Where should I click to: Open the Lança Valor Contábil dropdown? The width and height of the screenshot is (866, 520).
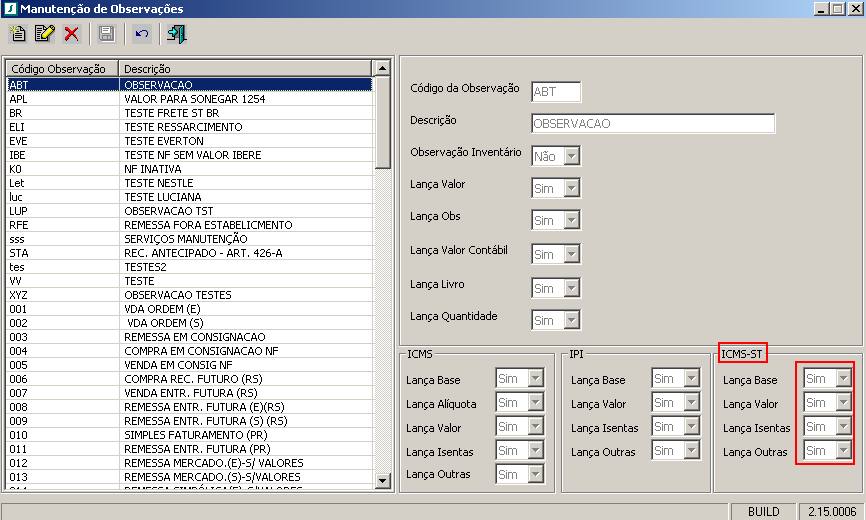[571, 254]
